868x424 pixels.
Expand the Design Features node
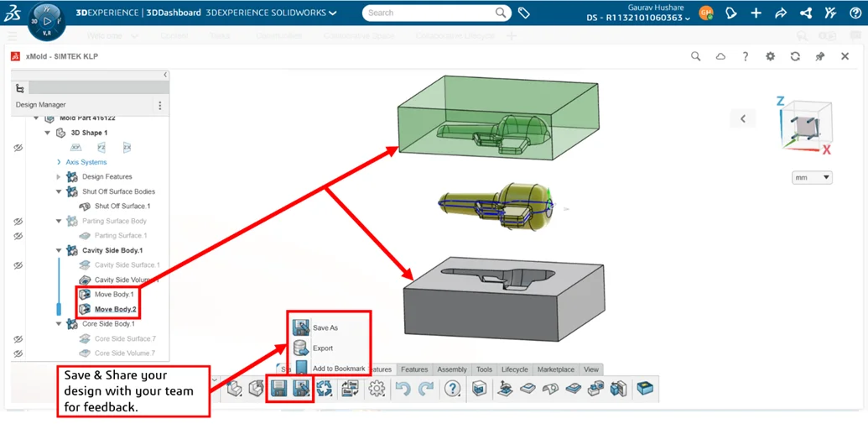click(59, 177)
